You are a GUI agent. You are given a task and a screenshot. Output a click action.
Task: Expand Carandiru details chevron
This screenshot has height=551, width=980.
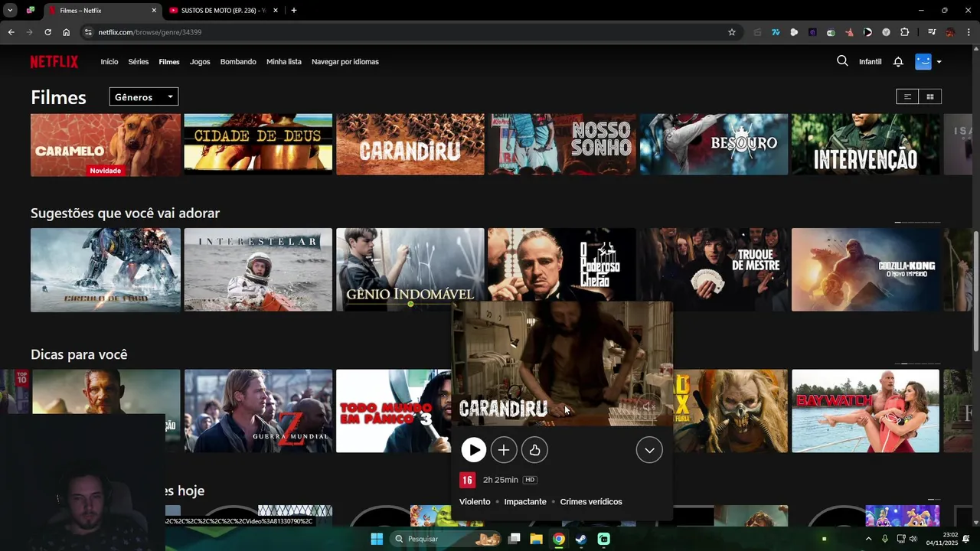point(649,450)
